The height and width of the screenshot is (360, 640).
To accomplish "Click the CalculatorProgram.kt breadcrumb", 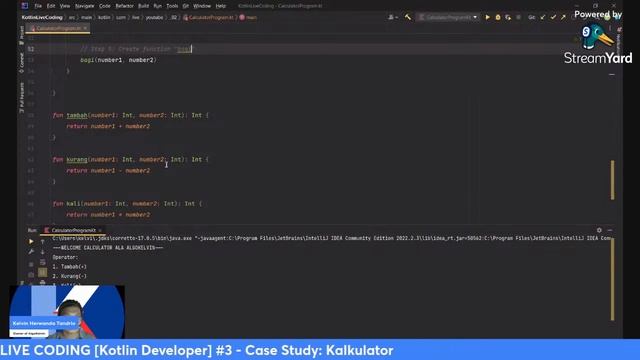I will tap(209, 18).
